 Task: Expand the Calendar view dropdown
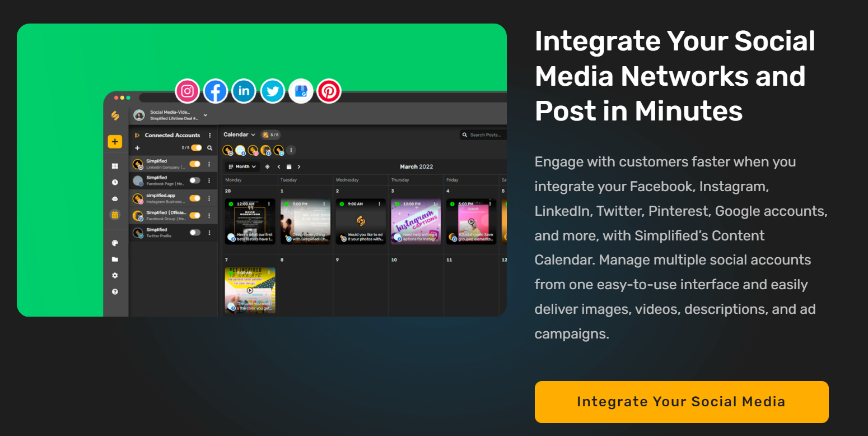[239, 134]
